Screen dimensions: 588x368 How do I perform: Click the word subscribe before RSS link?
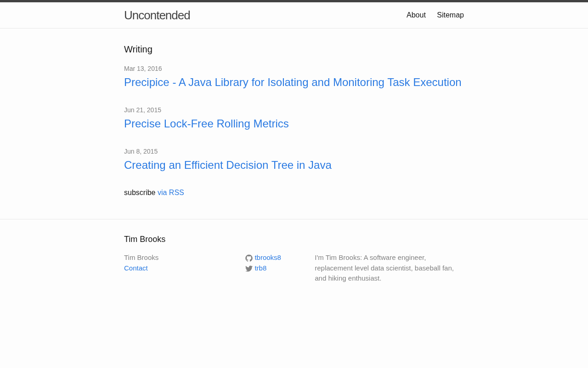[140, 193]
